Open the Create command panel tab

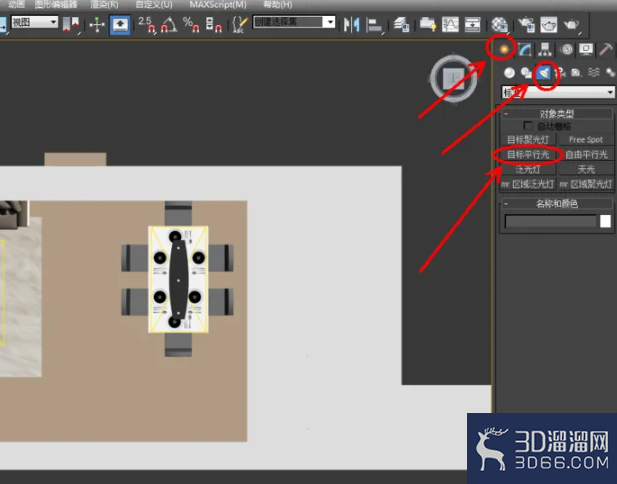tap(503, 49)
